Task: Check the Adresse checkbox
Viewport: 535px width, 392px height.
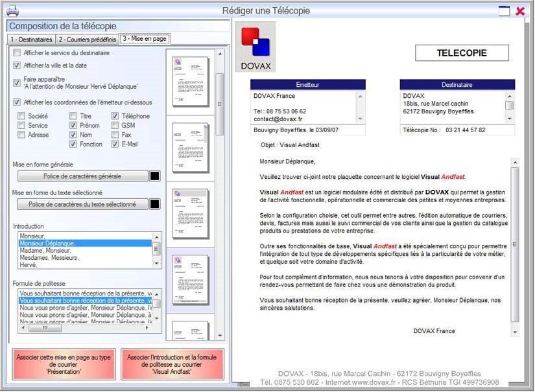Action: pyautogui.click(x=21, y=135)
